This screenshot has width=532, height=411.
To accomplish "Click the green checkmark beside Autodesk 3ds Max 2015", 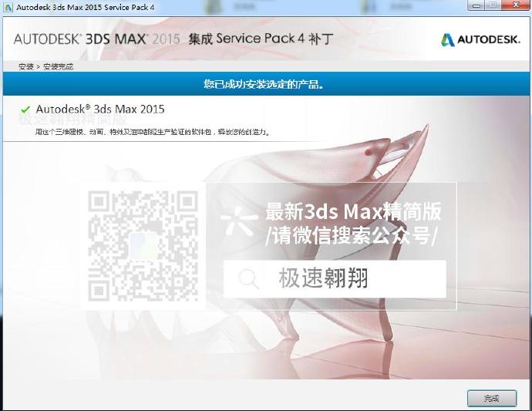I will point(26,109).
